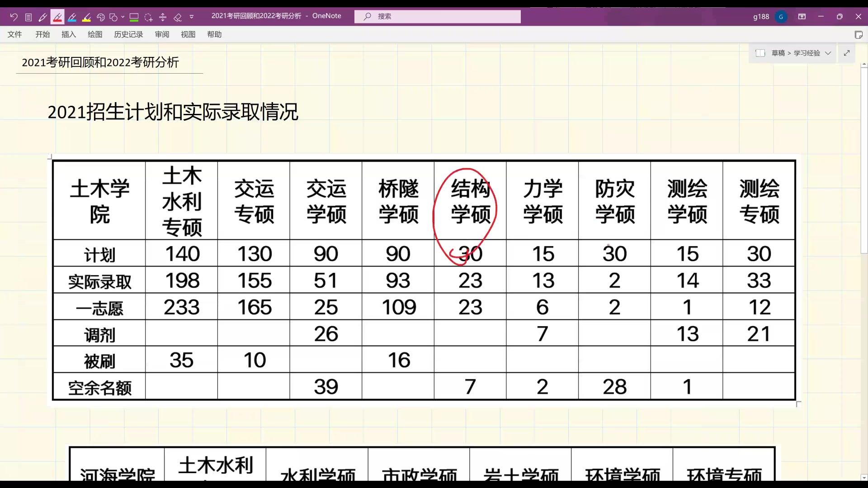Select the Shapes tool icon
The image size is (868, 488).
tap(113, 17)
